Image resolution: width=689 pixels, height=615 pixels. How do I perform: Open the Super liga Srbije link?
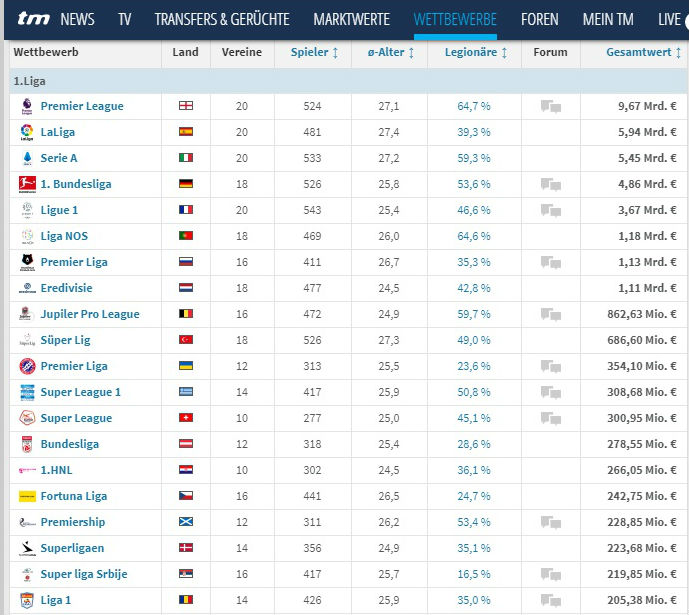[x=83, y=574]
